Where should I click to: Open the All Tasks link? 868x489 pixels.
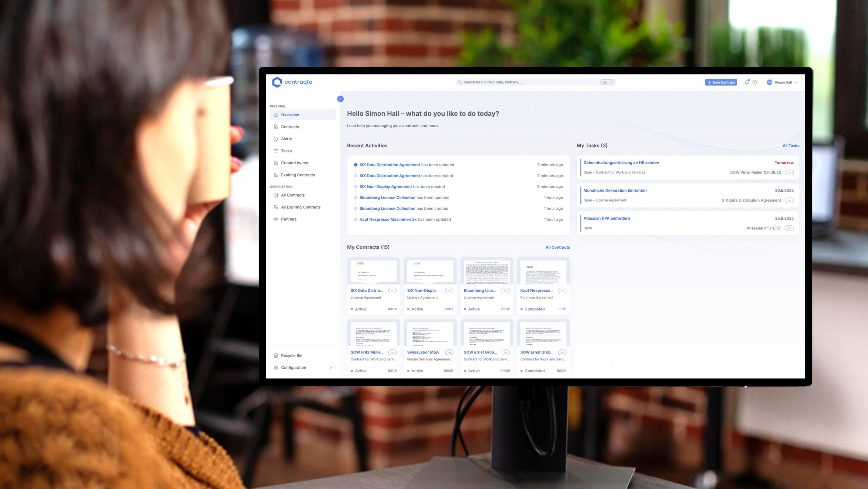(790, 146)
